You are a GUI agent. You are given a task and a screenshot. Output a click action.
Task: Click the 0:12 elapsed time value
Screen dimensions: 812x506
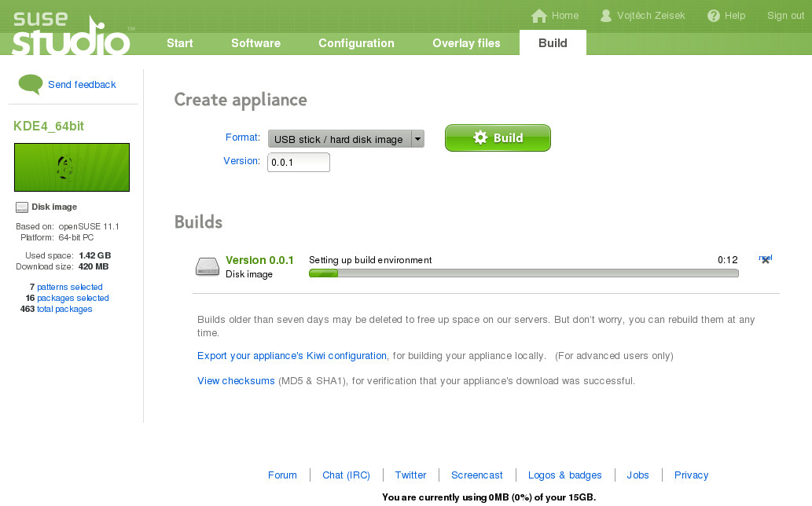(728, 260)
